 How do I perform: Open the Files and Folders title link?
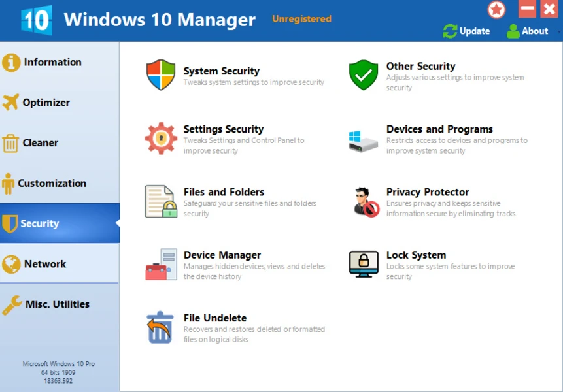[224, 192]
